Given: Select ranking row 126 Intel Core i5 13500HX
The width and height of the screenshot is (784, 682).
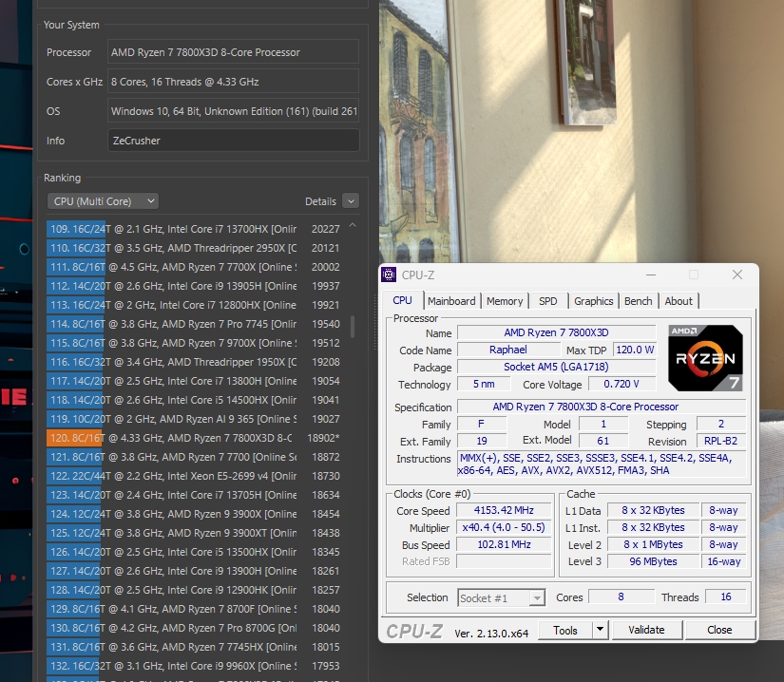Looking at the screenshot, I should click(194, 552).
